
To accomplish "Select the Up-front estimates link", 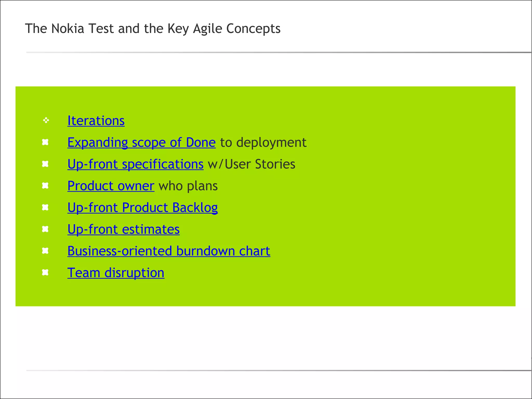I will coord(123,229).
